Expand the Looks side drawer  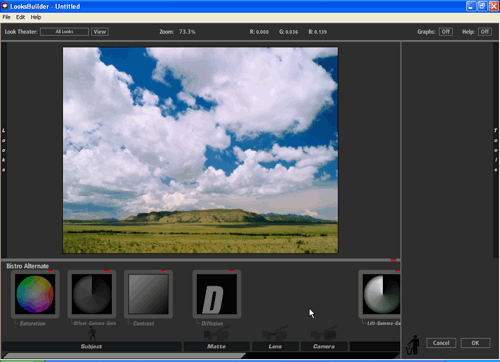4,150
